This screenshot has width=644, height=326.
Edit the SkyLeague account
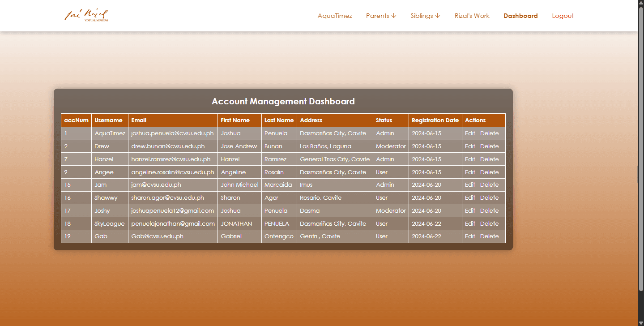click(470, 223)
